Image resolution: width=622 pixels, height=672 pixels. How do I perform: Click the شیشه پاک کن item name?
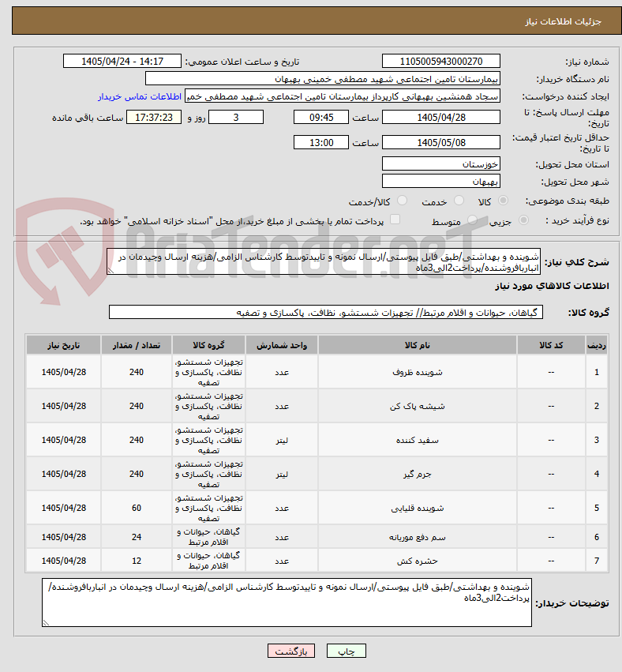click(x=418, y=407)
